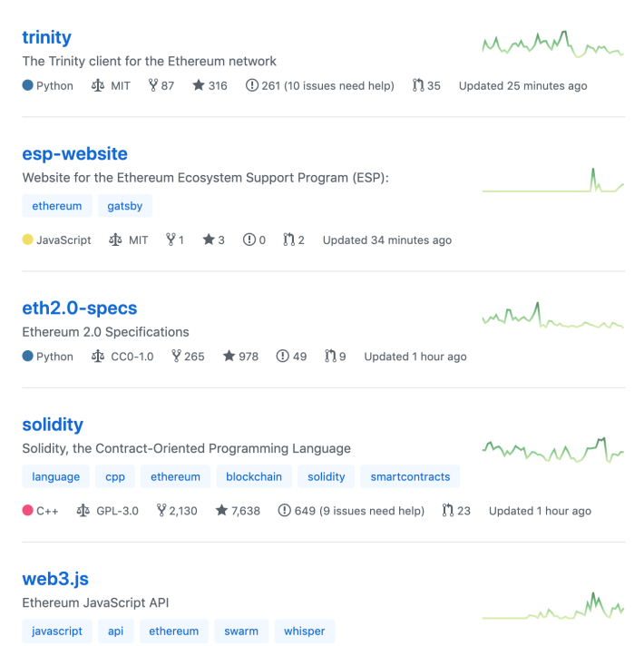
Task: Select the whisper topic tag
Action: click(305, 631)
